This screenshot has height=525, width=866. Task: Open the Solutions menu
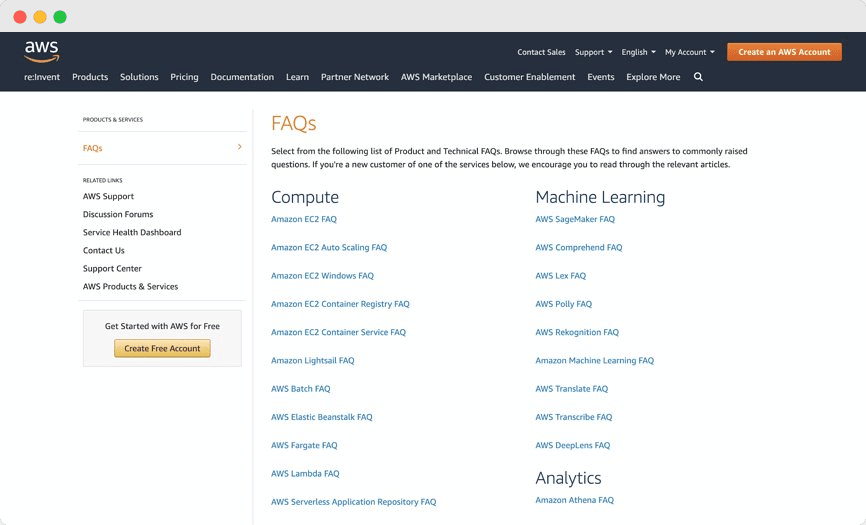(139, 77)
